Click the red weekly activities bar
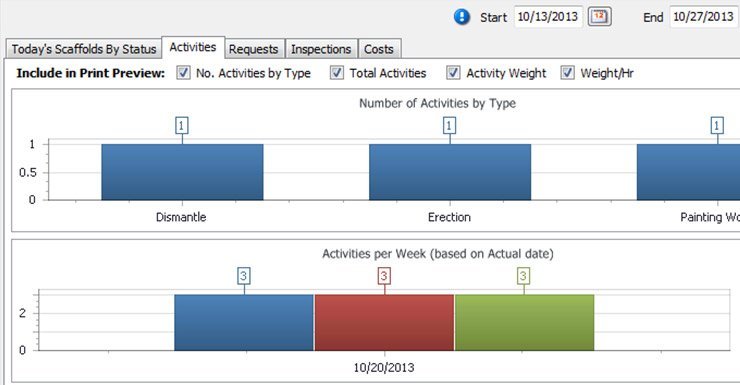 (384, 323)
